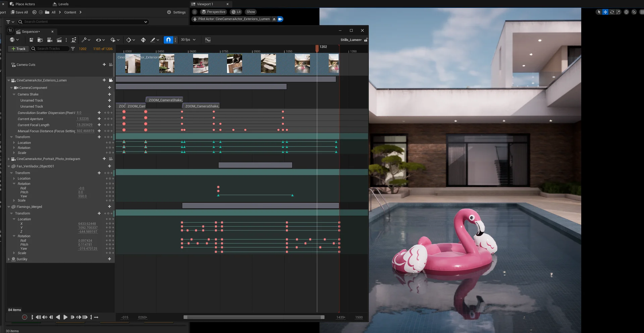
Task: Click the timeline horizontal range scrollbar
Action: (x=254, y=317)
